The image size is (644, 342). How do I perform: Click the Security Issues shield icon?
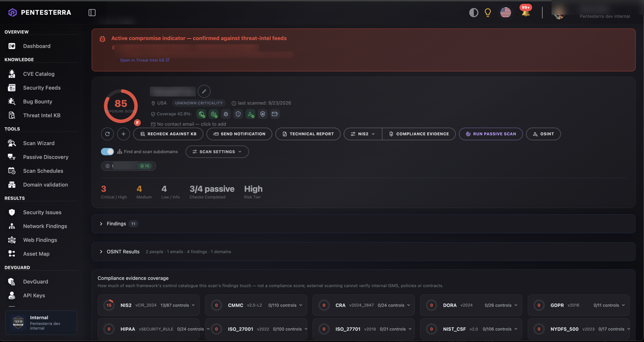point(12,212)
